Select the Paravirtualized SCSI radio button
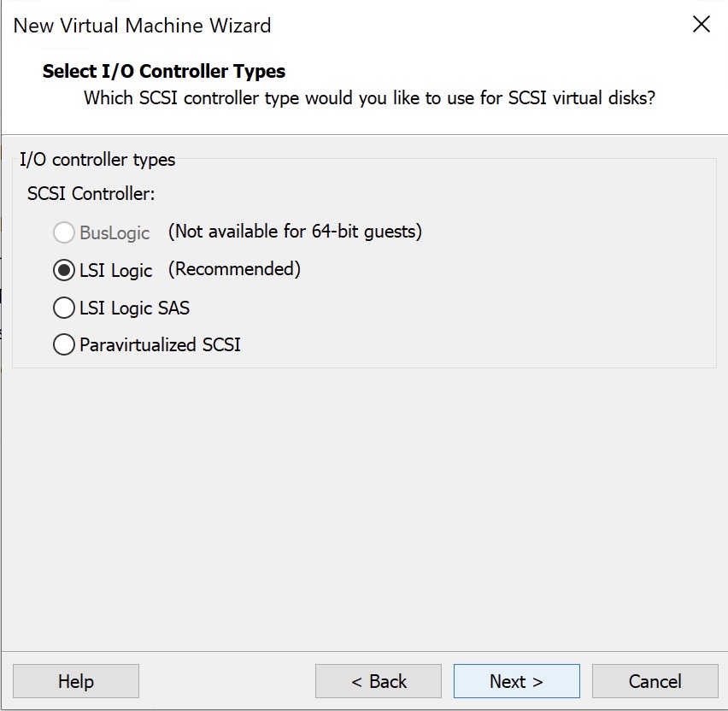The height and width of the screenshot is (711, 728). point(64,345)
